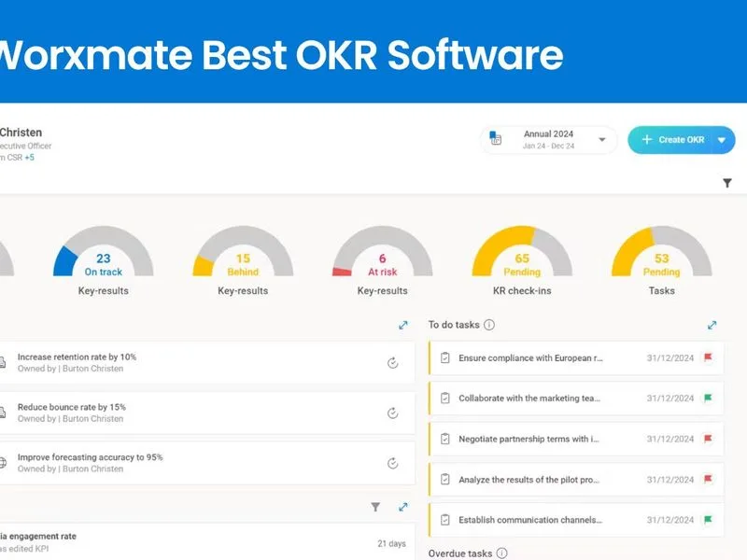Mark Analyze the results of pilot task icon

(x=445, y=479)
